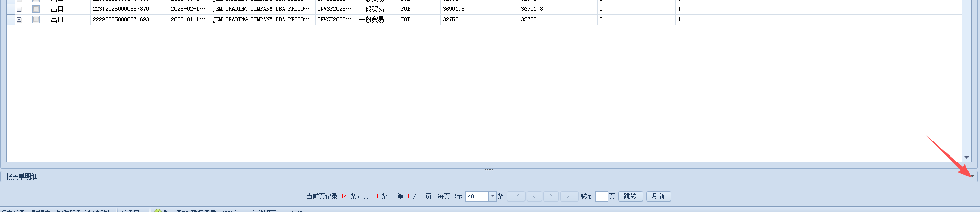This screenshot has width=980, height=212.
Task: Select the 2025-01 date cell in last row
Action: pos(188,19)
